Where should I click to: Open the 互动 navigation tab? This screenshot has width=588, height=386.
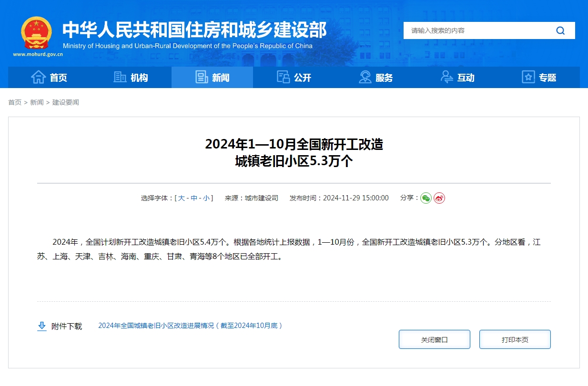pyautogui.click(x=457, y=77)
